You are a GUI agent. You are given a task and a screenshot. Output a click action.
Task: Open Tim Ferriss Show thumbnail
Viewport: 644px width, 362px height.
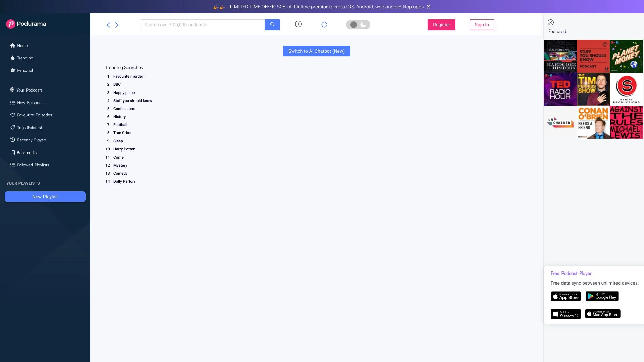coord(593,89)
